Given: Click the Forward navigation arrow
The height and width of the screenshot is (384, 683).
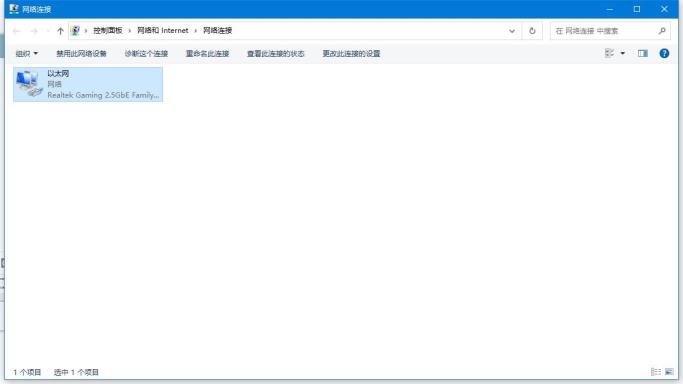Looking at the screenshot, I should 34,31.
